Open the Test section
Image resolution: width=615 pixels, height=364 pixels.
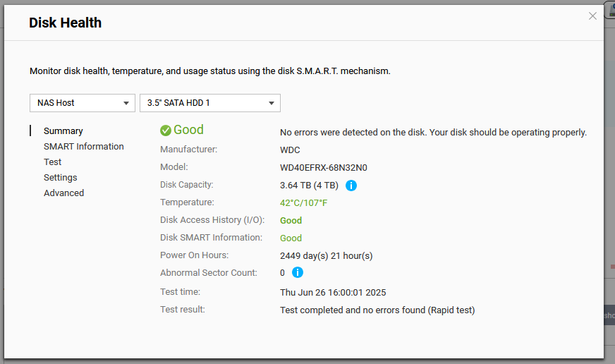pyautogui.click(x=53, y=162)
